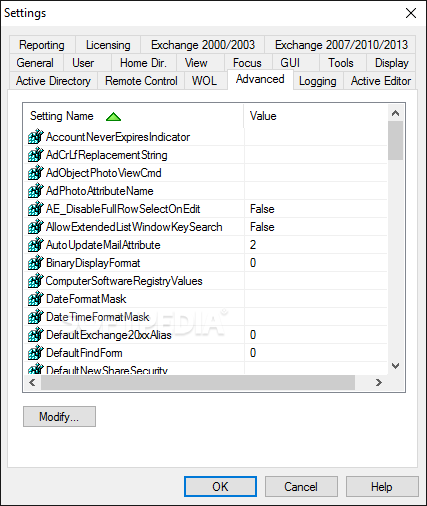Click the vertical scrollbar thumb

coord(396,140)
